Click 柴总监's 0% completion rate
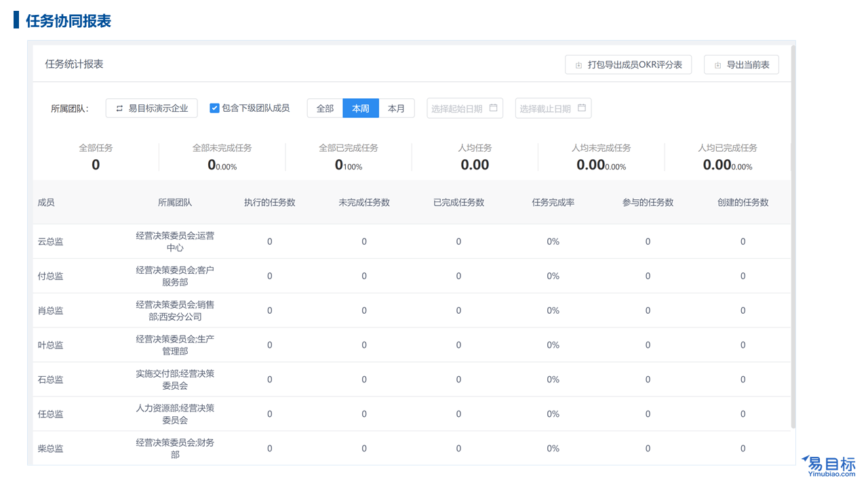The height and width of the screenshot is (488, 868). (x=553, y=449)
